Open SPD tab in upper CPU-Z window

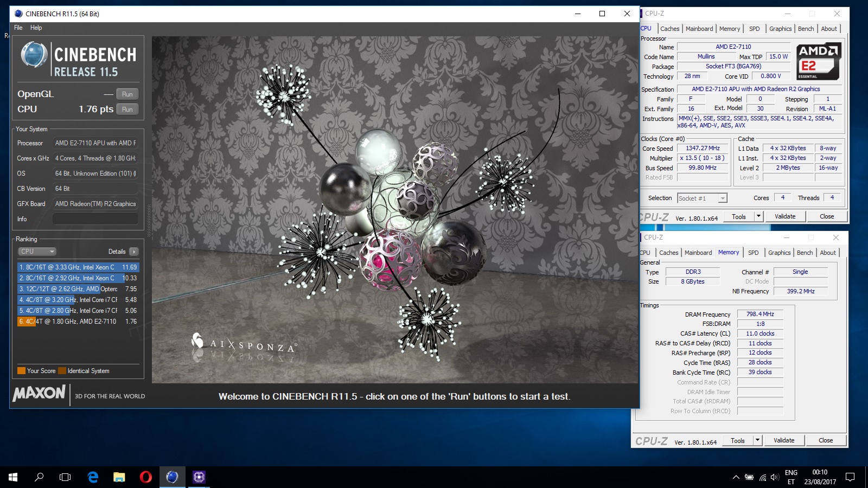pos(754,29)
